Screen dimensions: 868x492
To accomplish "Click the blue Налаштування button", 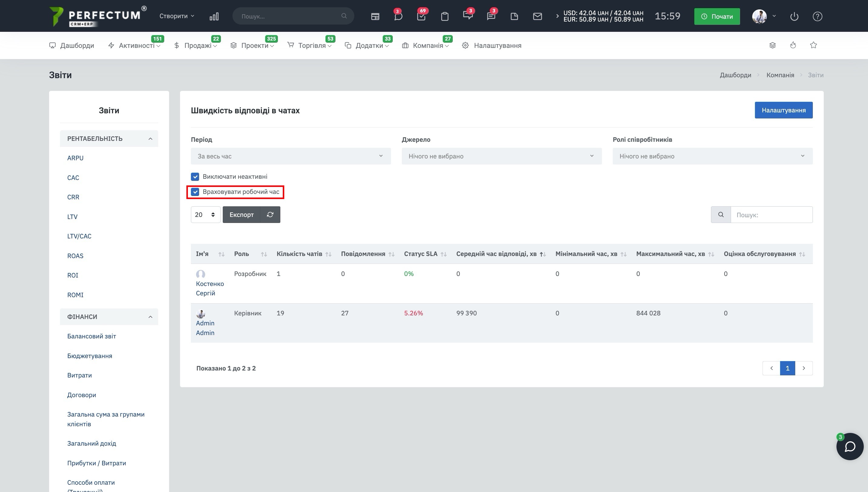I will [783, 110].
